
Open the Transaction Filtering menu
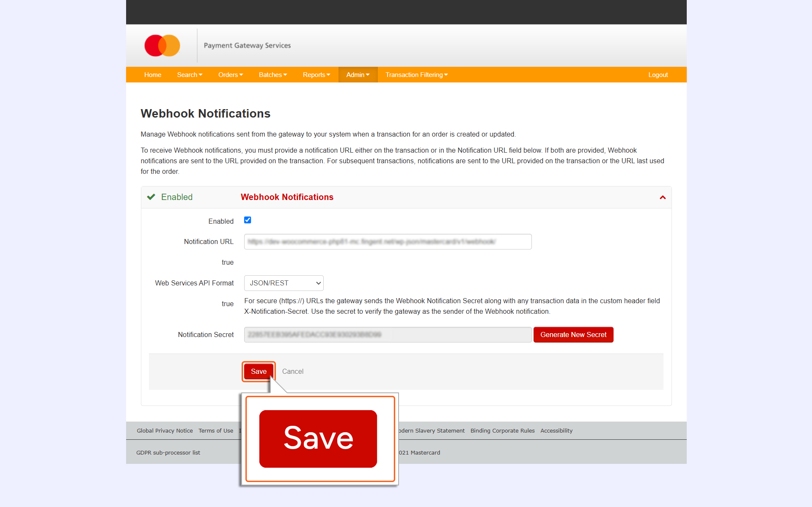(x=416, y=75)
